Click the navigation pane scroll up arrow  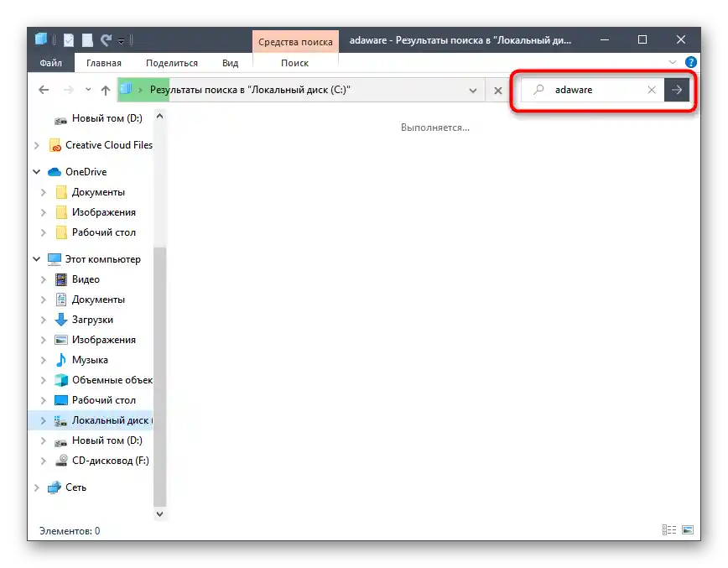pos(159,116)
